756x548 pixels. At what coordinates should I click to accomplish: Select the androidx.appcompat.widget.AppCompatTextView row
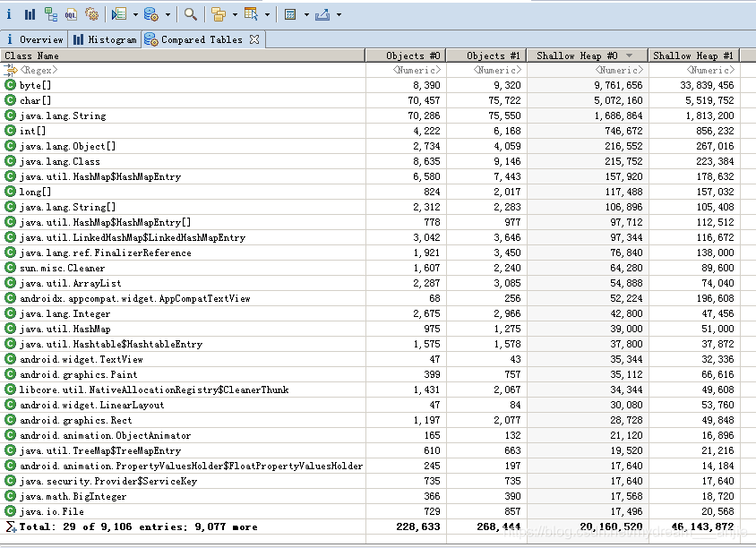pyautogui.click(x=370, y=298)
